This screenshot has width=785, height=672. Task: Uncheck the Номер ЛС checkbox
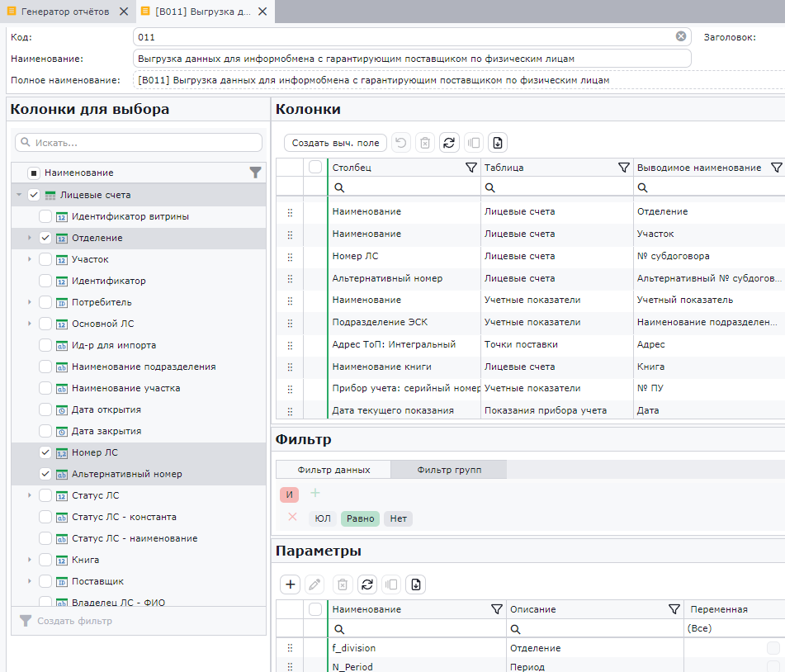[x=45, y=452]
